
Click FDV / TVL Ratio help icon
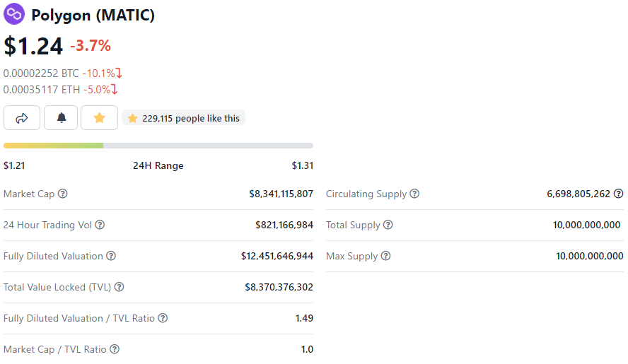click(163, 318)
